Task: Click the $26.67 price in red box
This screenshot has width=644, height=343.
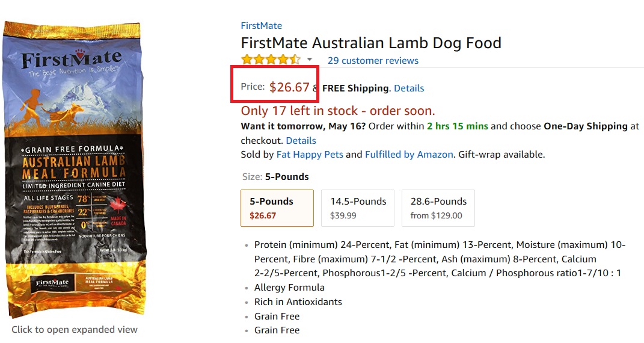Action: point(289,87)
